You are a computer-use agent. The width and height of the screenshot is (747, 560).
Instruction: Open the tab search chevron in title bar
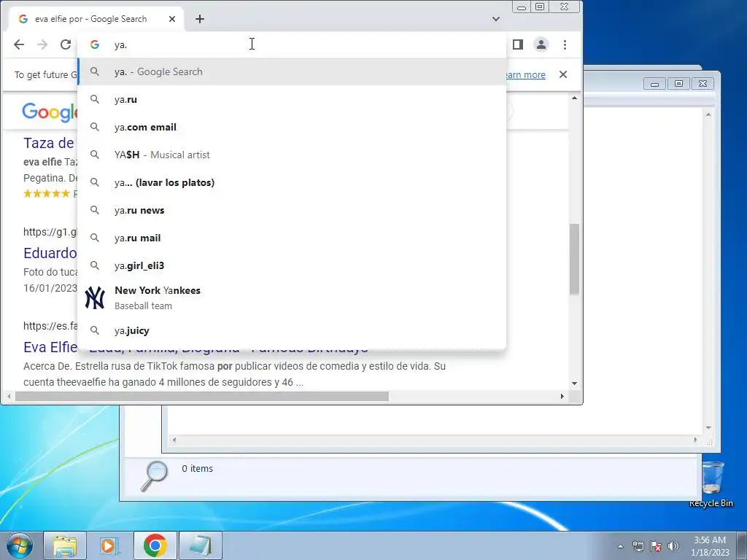pos(496,19)
